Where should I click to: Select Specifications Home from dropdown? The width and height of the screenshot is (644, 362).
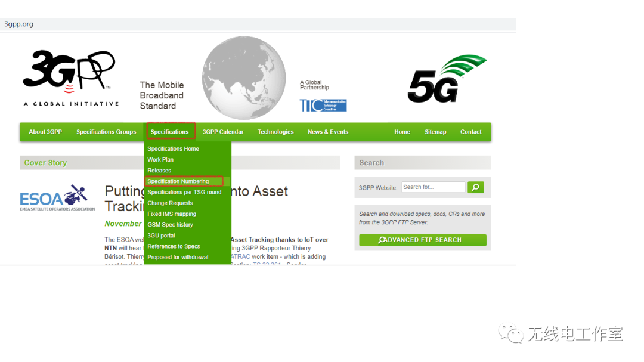[174, 148]
